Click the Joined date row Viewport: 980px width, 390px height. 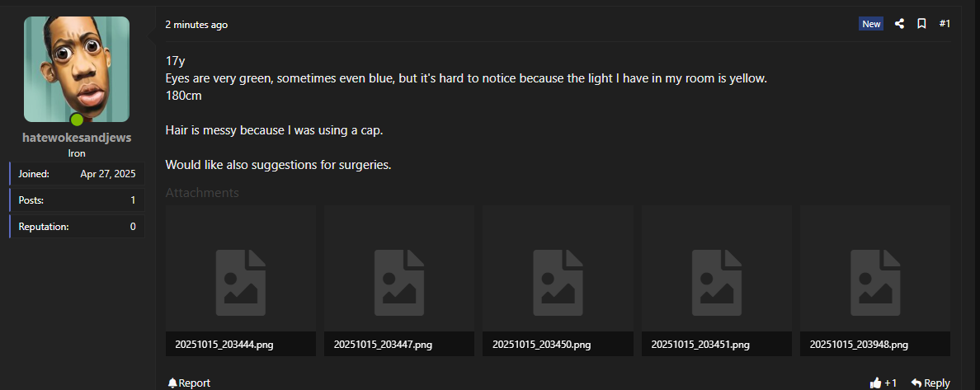(78, 174)
